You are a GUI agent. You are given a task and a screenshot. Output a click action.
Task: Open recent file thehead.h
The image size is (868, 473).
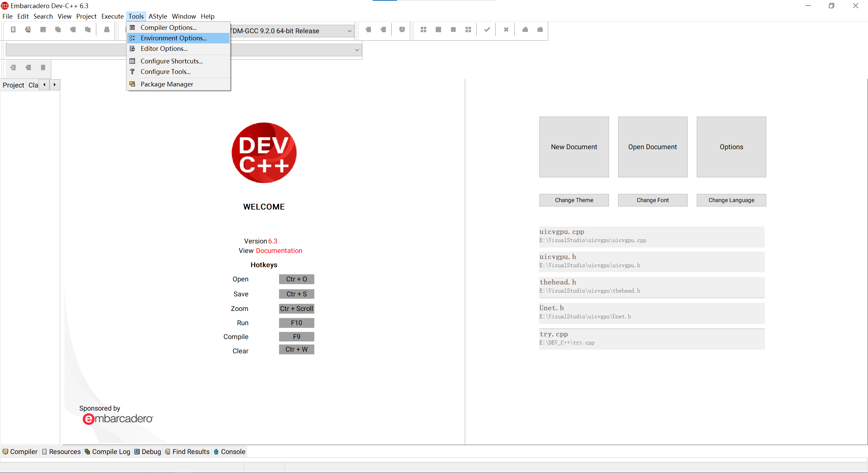(x=651, y=287)
